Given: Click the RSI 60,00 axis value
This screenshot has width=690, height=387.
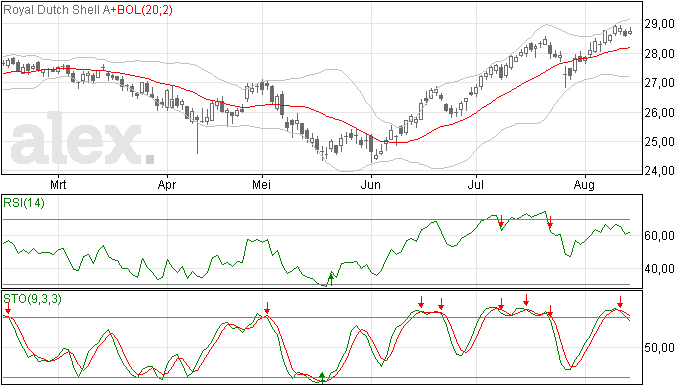Looking at the screenshot, I should (x=659, y=236).
